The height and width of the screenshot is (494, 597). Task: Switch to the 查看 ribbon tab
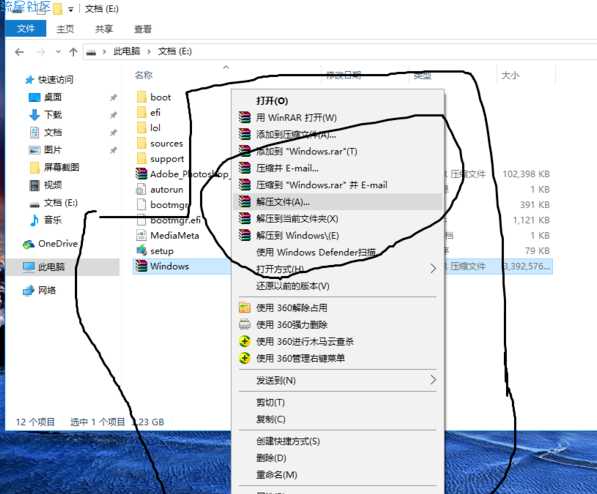(x=143, y=29)
